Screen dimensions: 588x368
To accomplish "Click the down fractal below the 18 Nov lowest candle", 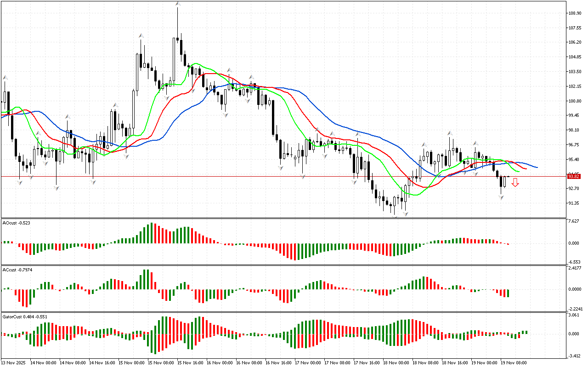I will click(394, 216).
